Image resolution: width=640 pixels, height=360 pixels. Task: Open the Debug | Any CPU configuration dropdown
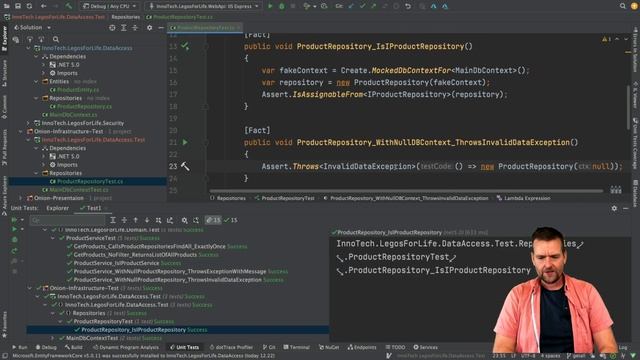tap(109, 6)
